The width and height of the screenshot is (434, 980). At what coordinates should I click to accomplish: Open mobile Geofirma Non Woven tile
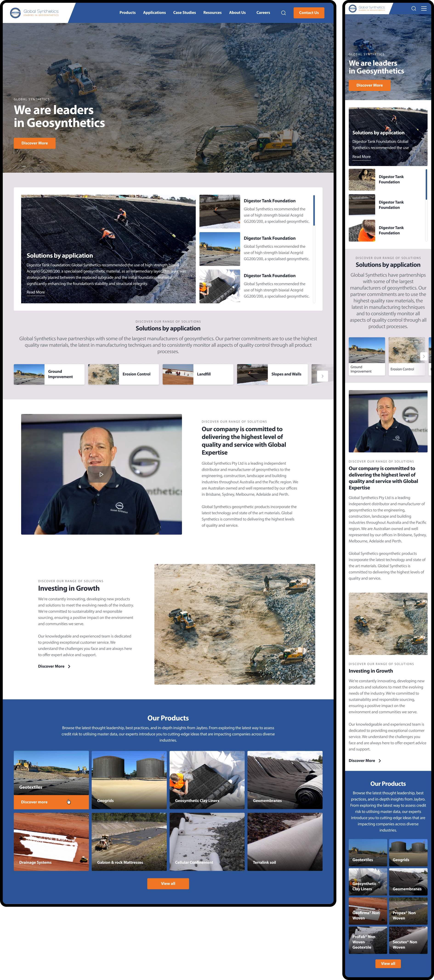click(x=368, y=911)
